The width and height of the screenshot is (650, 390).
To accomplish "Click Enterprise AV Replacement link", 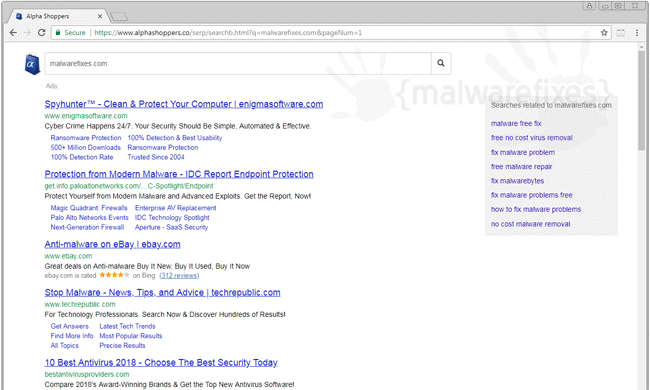I will [x=175, y=208].
